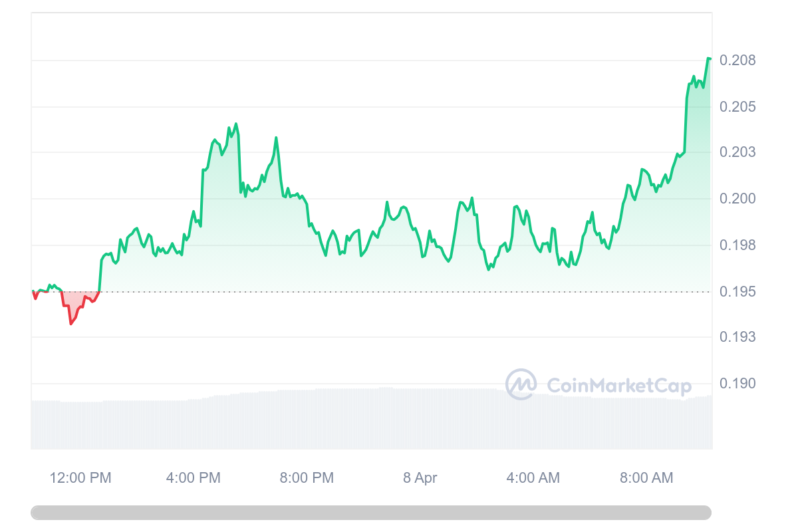
Task: Click the 12:00 PM time axis label
Action: (80, 477)
